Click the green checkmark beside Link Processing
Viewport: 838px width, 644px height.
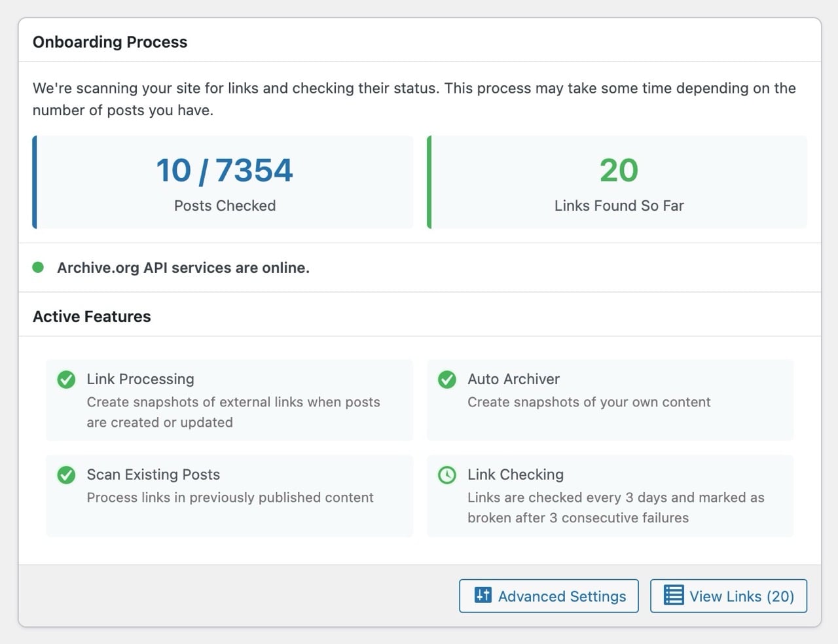coord(66,380)
